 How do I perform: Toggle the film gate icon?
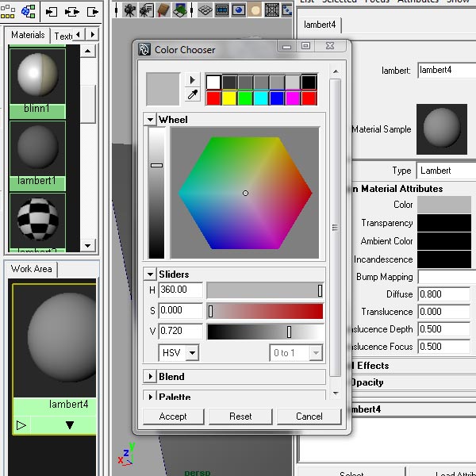(x=222, y=10)
